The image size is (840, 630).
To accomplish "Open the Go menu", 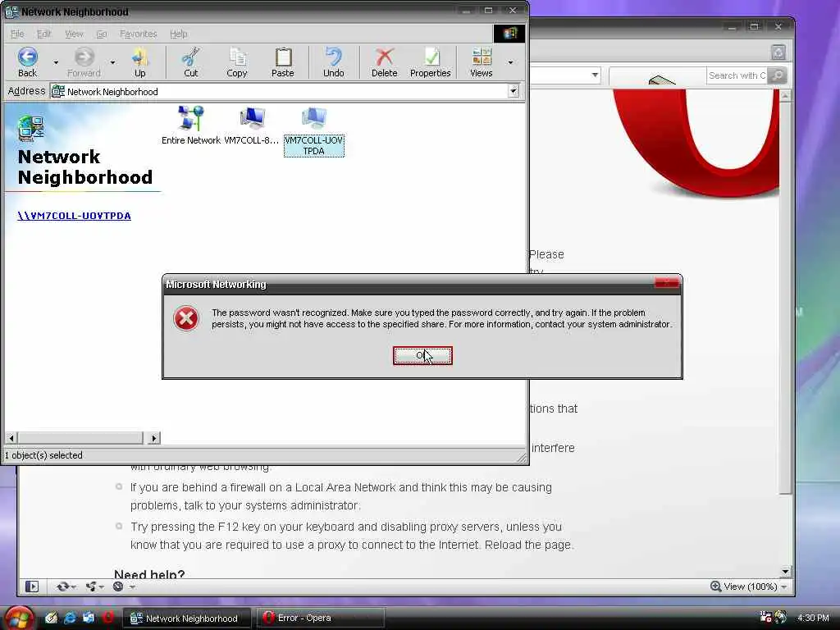I will [x=102, y=34].
